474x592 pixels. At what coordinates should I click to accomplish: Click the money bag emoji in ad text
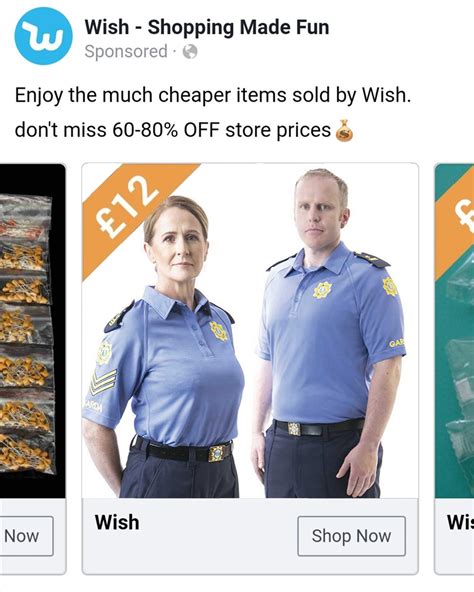click(344, 131)
